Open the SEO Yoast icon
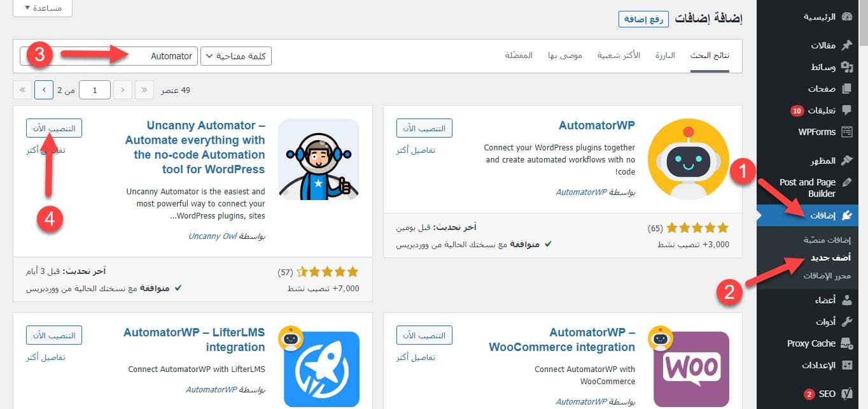Image resolution: width=868 pixels, height=409 pixels. 846,394
